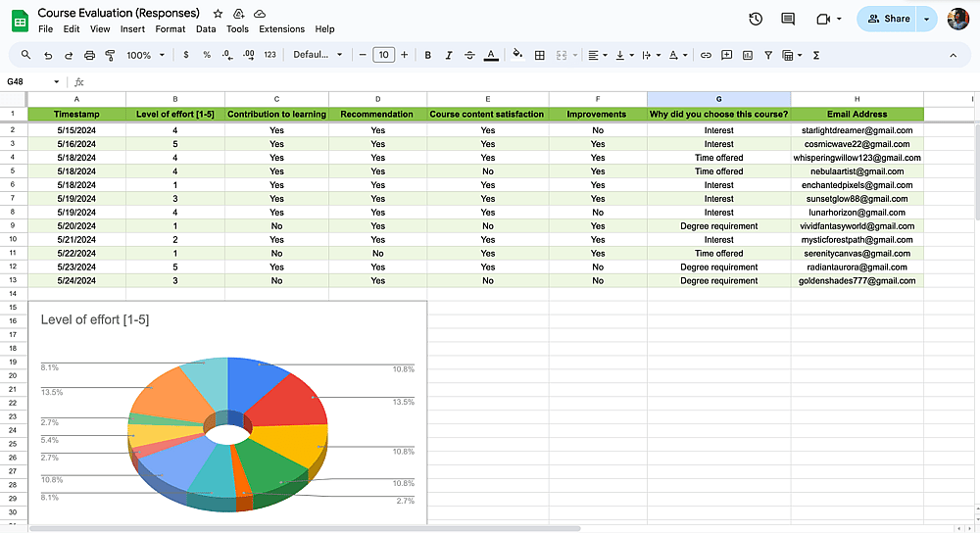The image size is (980, 533).
Task: Toggle bold formatting
Action: 428,55
